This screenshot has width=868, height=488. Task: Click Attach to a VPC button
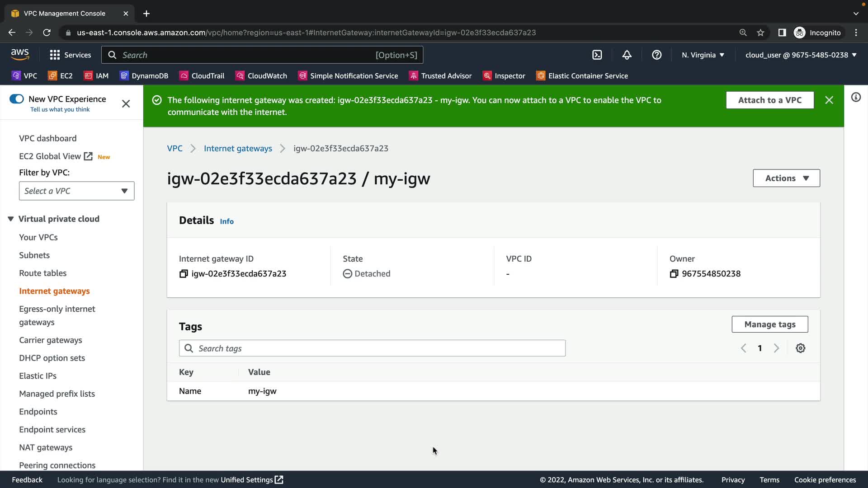(769, 100)
